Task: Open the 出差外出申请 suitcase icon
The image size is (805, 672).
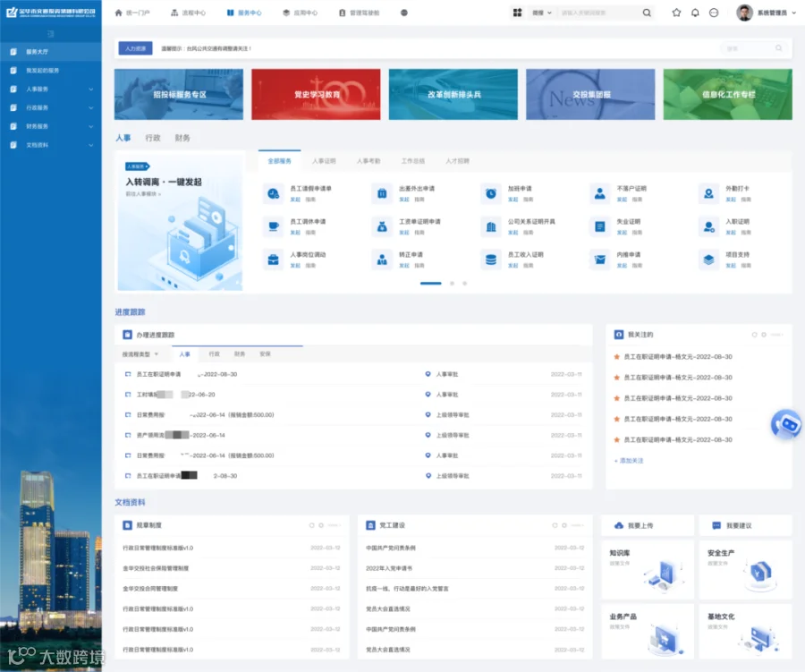Action: click(x=382, y=193)
